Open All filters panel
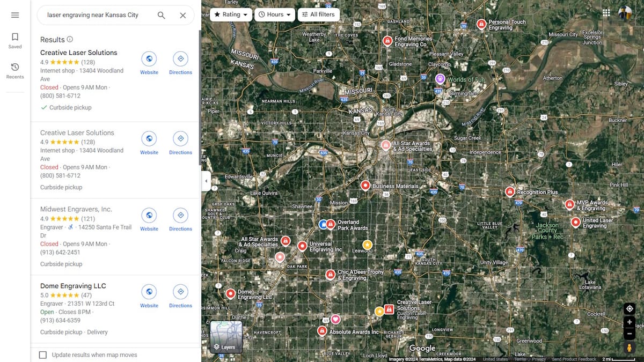 tap(318, 14)
